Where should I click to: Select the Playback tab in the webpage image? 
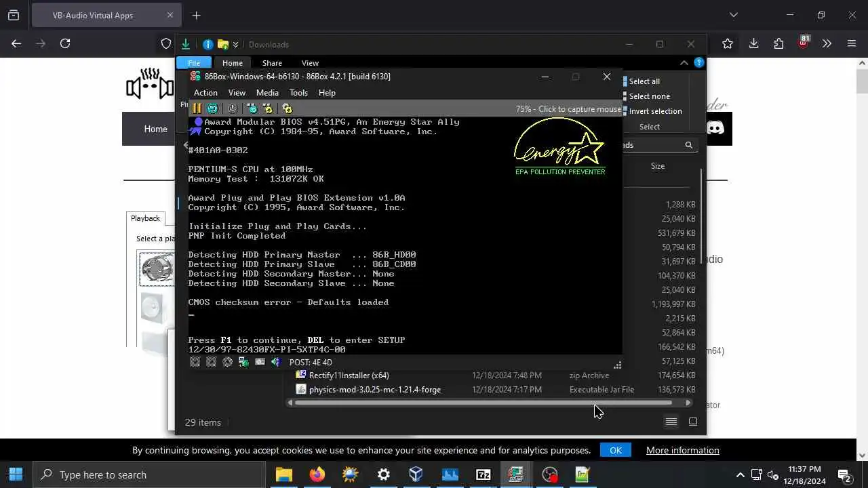click(145, 218)
